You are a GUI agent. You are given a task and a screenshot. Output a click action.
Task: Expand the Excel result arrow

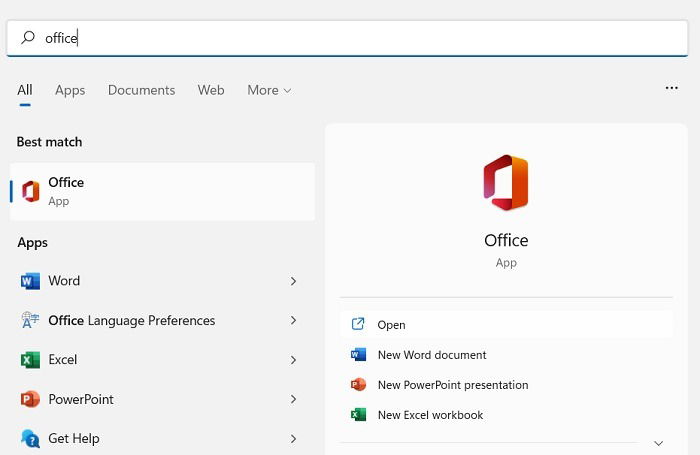pos(293,360)
